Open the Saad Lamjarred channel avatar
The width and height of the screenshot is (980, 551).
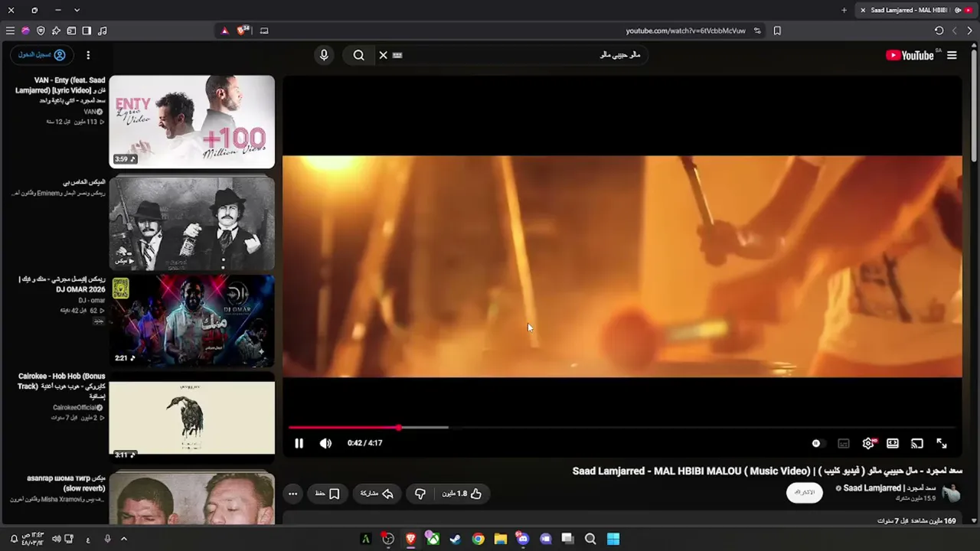[x=951, y=492]
